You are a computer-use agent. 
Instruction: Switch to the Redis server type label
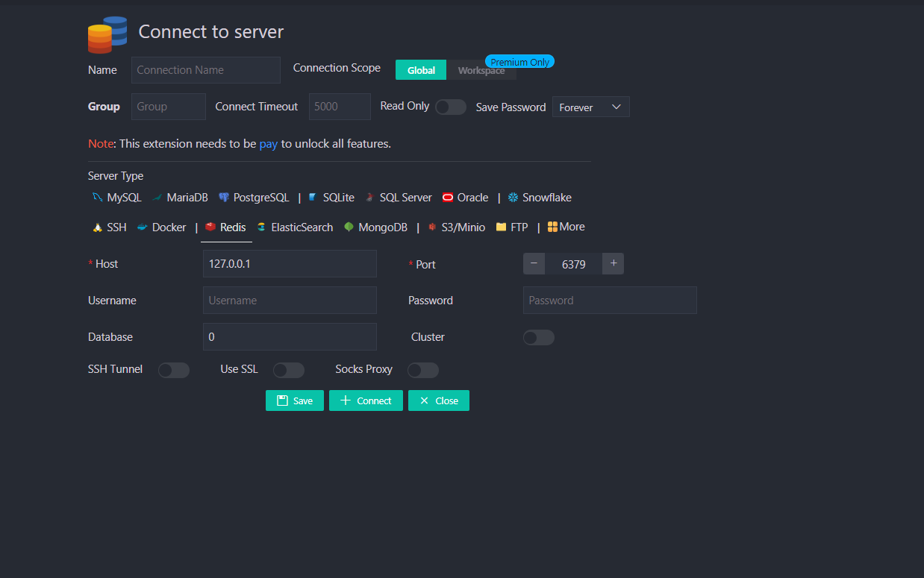click(x=233, y=227)
